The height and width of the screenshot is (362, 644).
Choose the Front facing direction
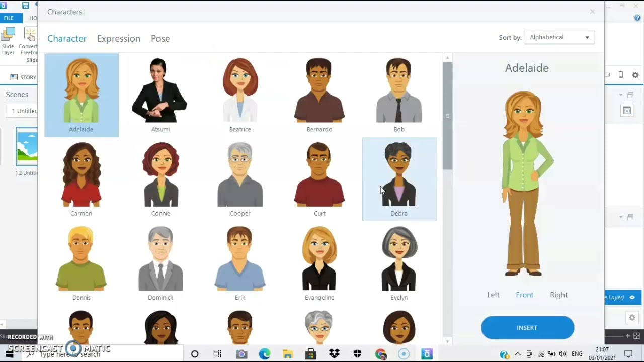pos(524,295)
